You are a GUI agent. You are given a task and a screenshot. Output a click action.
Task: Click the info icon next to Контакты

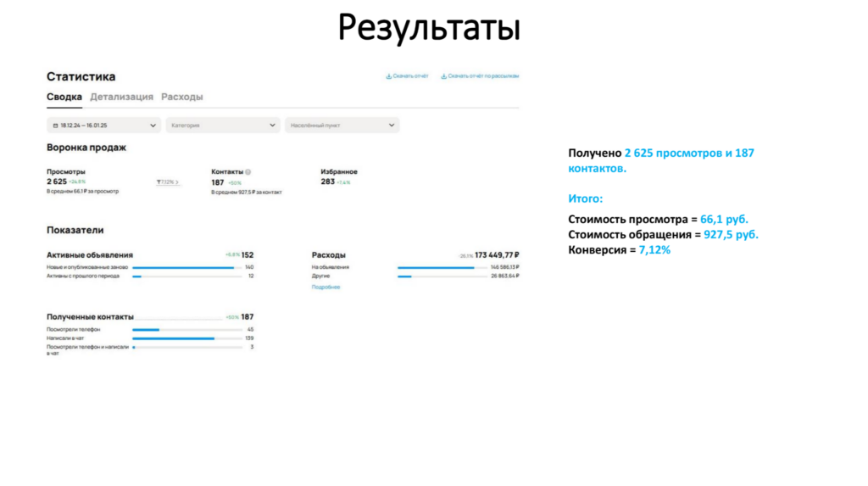(x=248, y=172)
